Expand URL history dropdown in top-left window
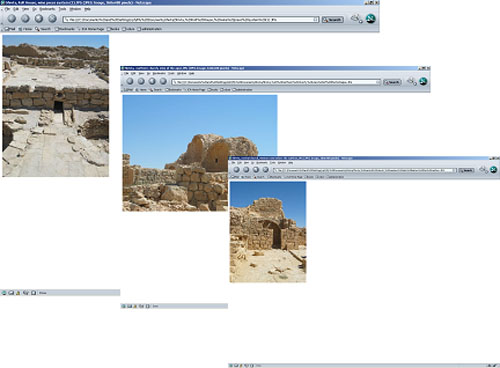This screenshot has height=368, width=500. point(315,19)
